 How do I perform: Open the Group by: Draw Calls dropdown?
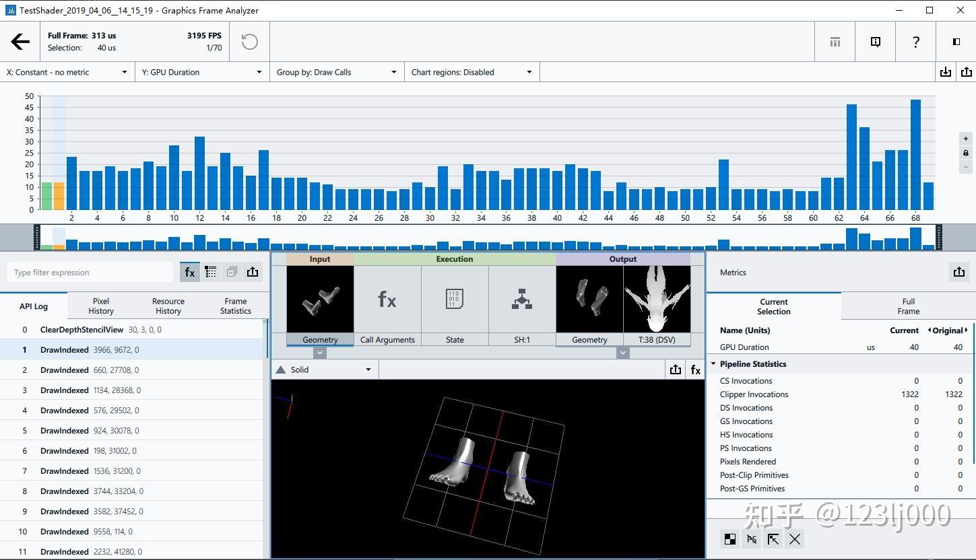pyautogui.click(x=337, y=72)
